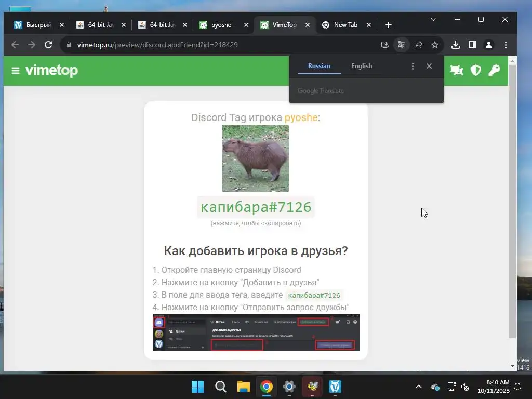Click the site lock icon in address bar
The height and width of the screenshot is (399, 532).
click(x=69, y=45)
